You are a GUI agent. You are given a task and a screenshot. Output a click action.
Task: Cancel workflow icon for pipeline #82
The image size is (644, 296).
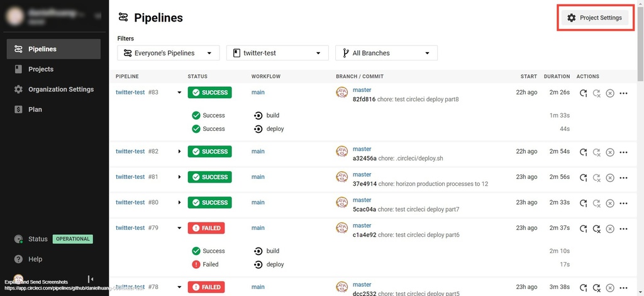(x=610, y=152)
